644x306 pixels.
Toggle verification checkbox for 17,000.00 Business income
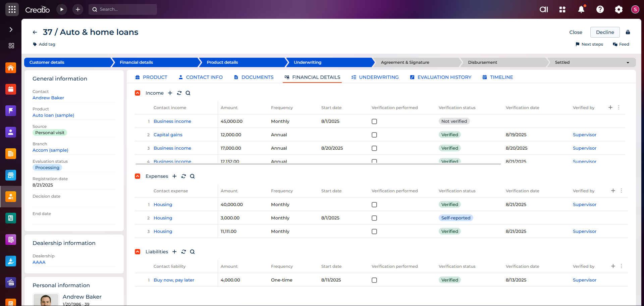pos(374,148)
